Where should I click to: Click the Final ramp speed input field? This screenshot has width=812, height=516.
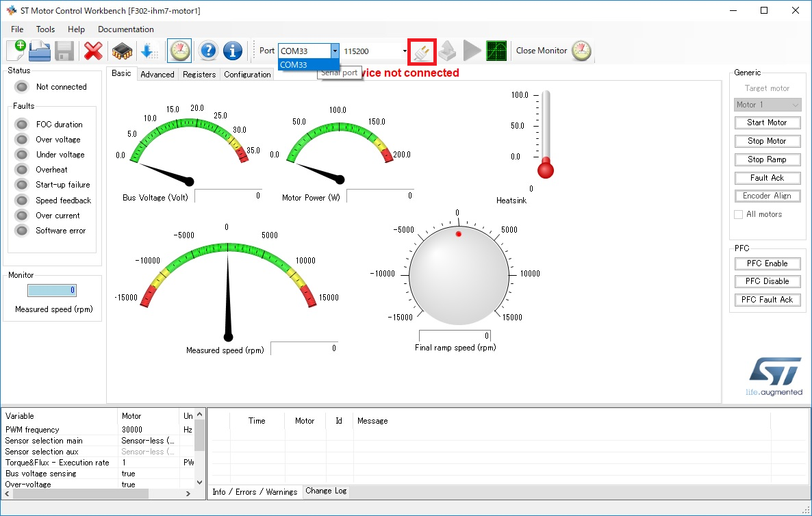pyautogui.click(x=455, y=335)
